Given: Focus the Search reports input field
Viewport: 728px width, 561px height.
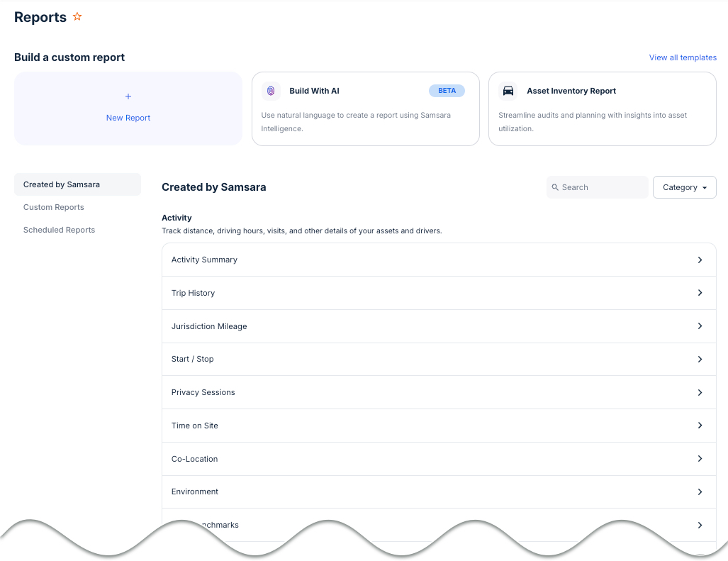Looking at the screenshot, I should pos(603,187).
